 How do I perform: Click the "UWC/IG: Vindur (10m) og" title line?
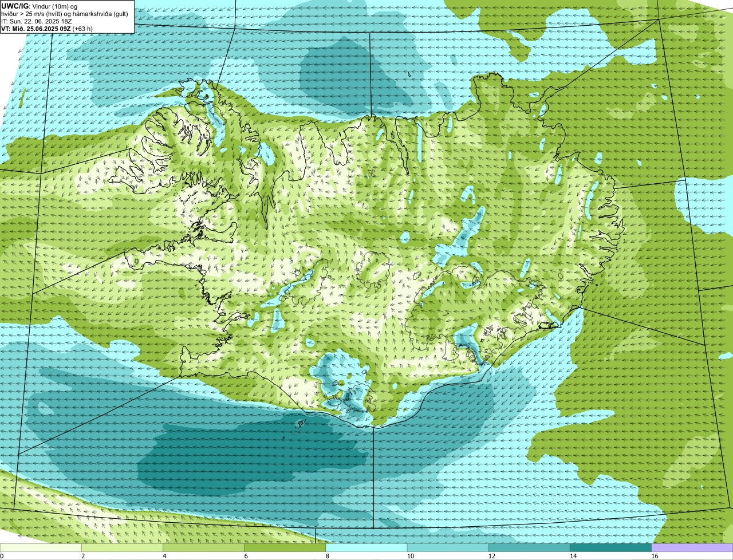(40, 6)
